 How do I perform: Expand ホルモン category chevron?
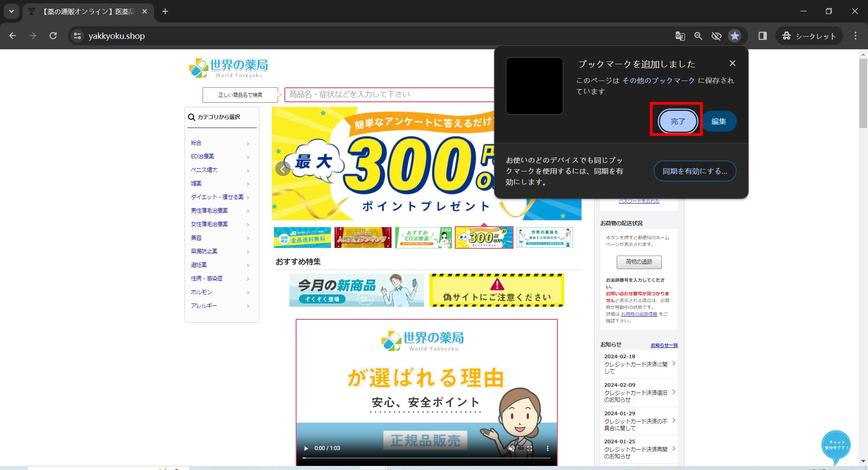point(248,293)
